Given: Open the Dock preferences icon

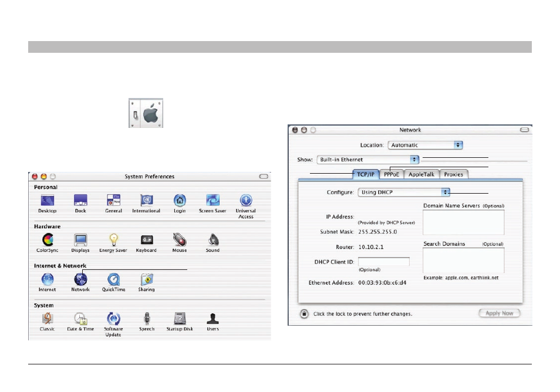Looking at the screenshot, I should pos(80,200).
